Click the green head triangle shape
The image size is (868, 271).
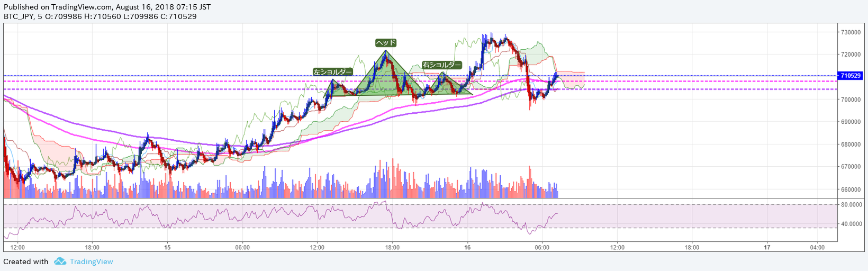click(386, 77)
